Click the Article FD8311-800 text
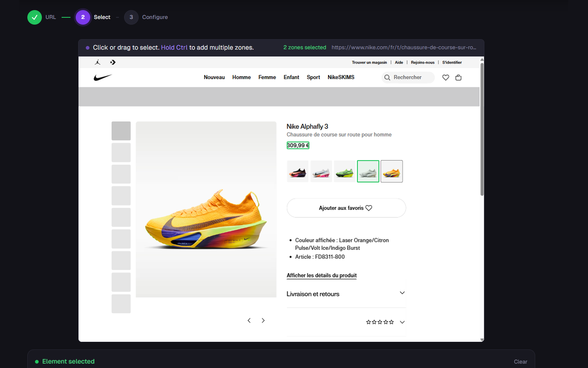Viewport: 588px width, 368px height. [x=320, y=257]
